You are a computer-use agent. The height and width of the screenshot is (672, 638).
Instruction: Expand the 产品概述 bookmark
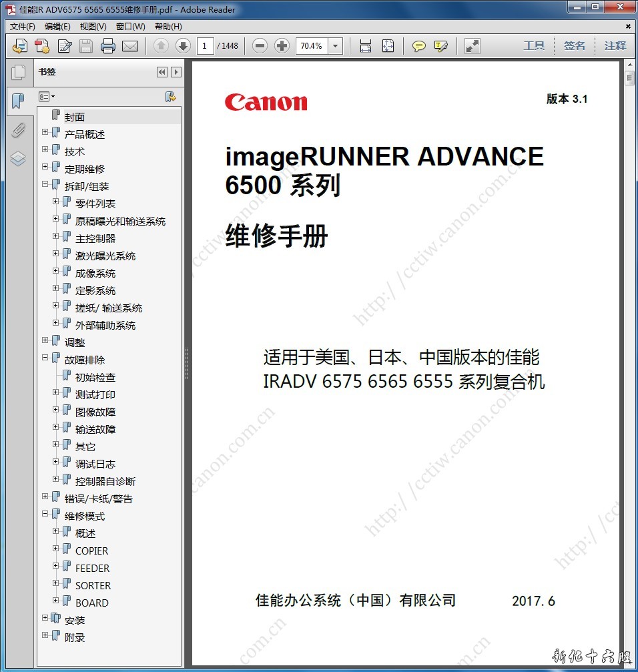point(45,132)
